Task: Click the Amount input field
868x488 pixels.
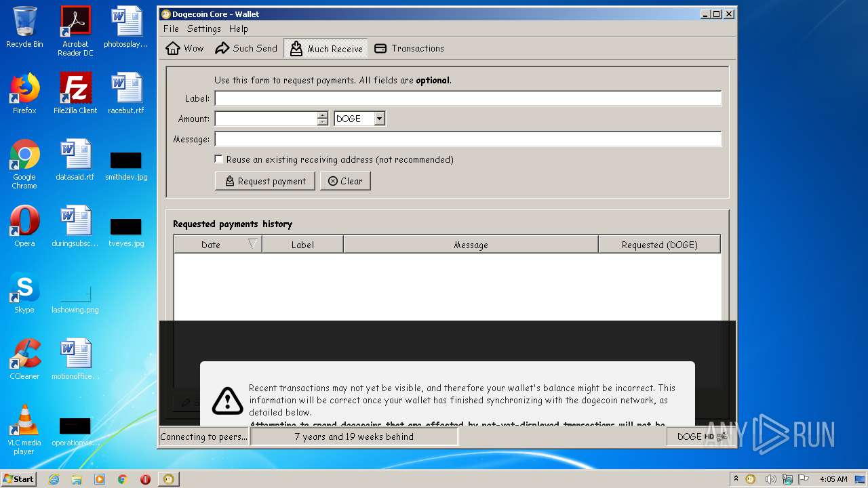Action: pyautogui.click(x=267, y=119)
